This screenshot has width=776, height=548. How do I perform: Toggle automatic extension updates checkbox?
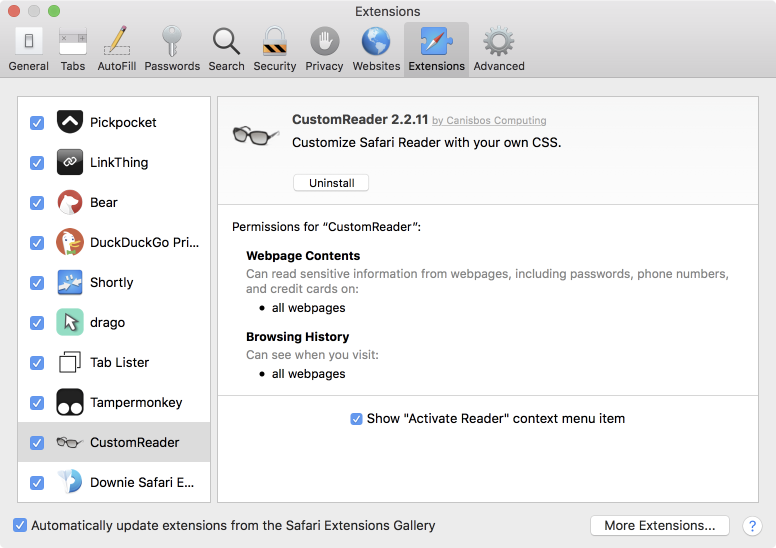click(x=20, y=525)
